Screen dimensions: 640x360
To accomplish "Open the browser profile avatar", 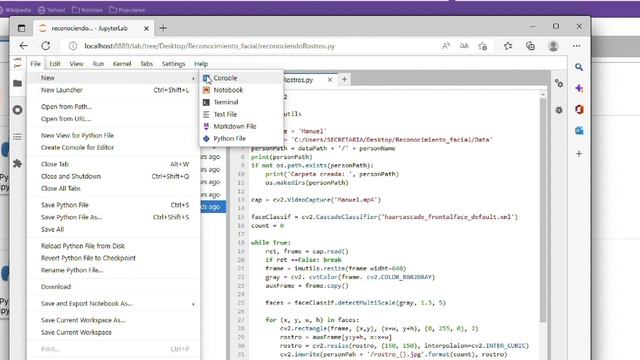I will click(x=553, y=46).
